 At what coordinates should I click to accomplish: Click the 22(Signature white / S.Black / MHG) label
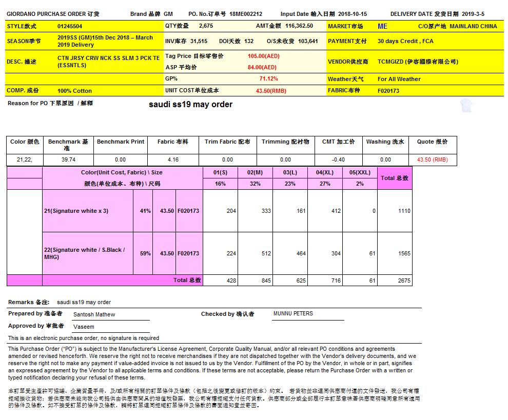[x=85, y=253]
